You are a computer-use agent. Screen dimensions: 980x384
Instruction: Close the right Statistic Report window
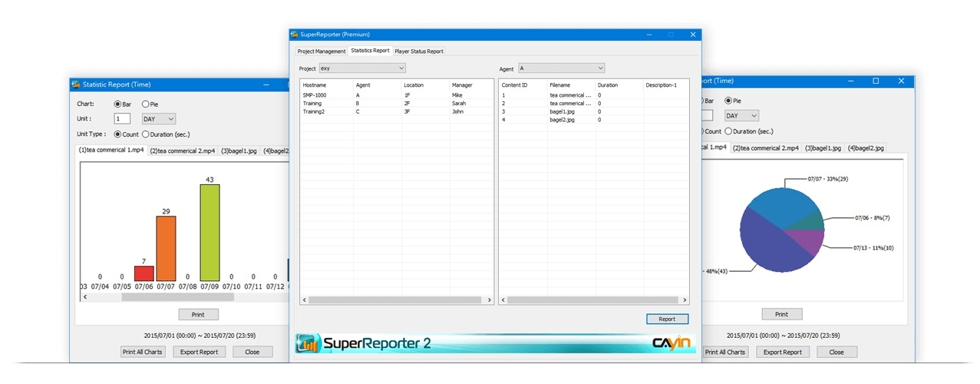pyautogui.click(x=902, y=80)
